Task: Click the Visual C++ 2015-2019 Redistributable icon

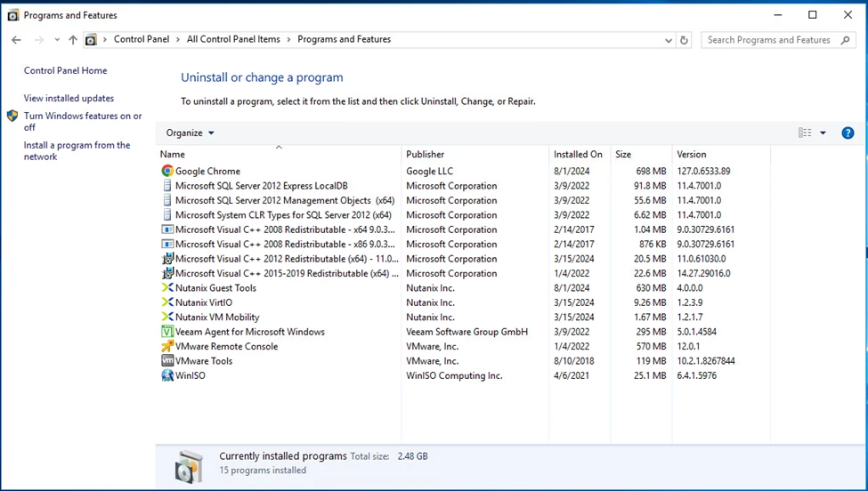Action: coord(167,273)
